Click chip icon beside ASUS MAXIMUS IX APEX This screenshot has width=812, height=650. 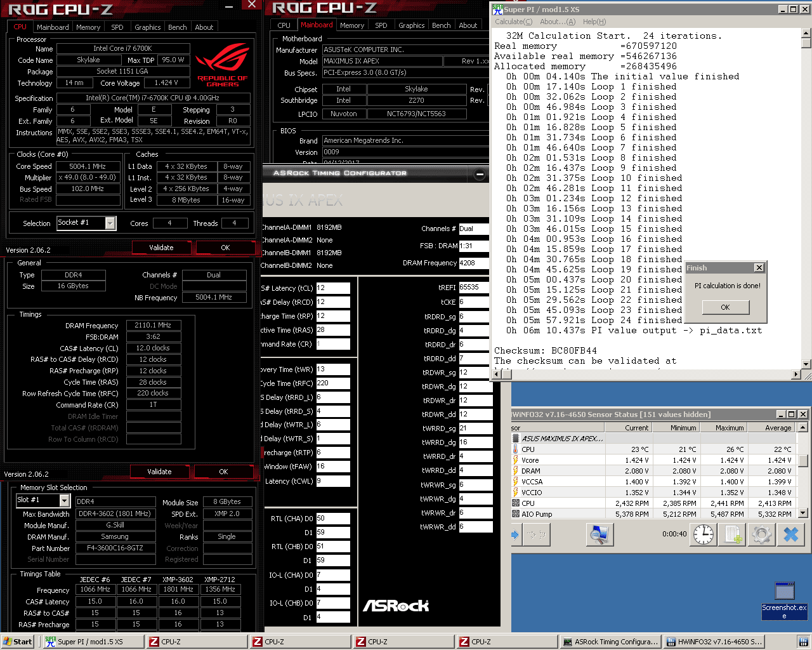coord(515,438)
